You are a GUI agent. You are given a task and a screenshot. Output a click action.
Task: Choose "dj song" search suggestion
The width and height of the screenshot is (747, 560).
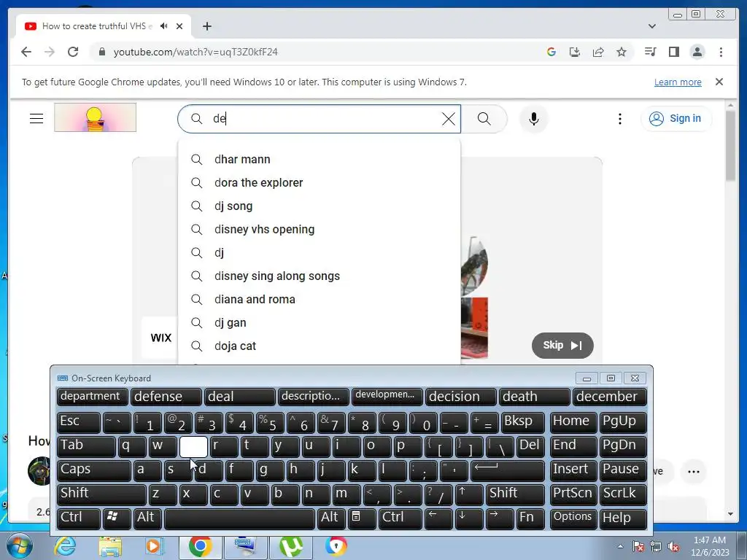[x=320, y=206]
